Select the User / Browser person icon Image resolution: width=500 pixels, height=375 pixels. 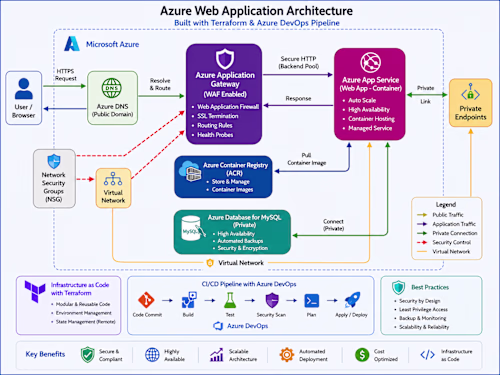tap(24, 88)
